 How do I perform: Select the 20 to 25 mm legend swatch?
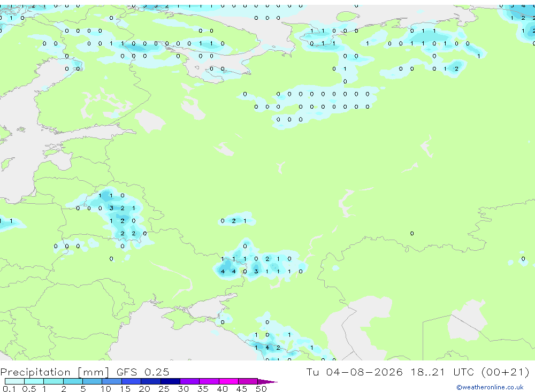(151, 381)
